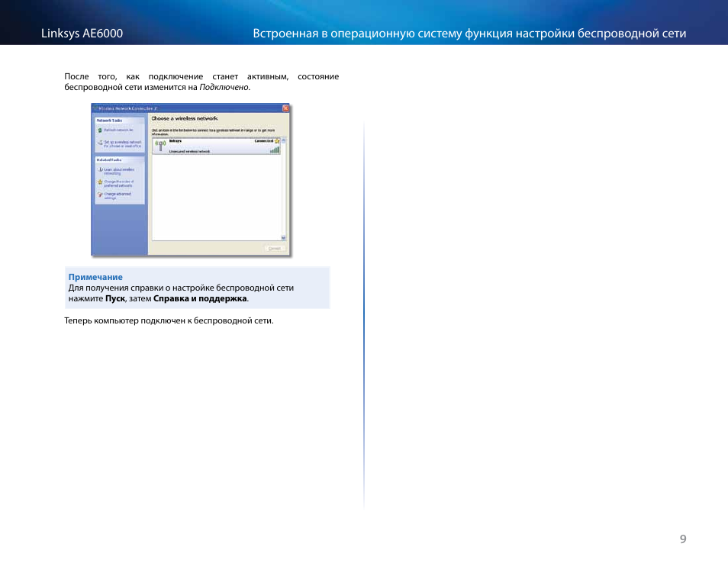Click the network list scroll-up arrow
The height and width of the screenshot is (563, 728).
coord(284,140)
